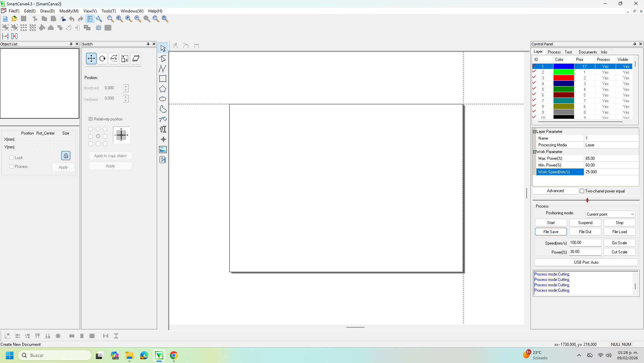Click the Go Scale button

619,243
